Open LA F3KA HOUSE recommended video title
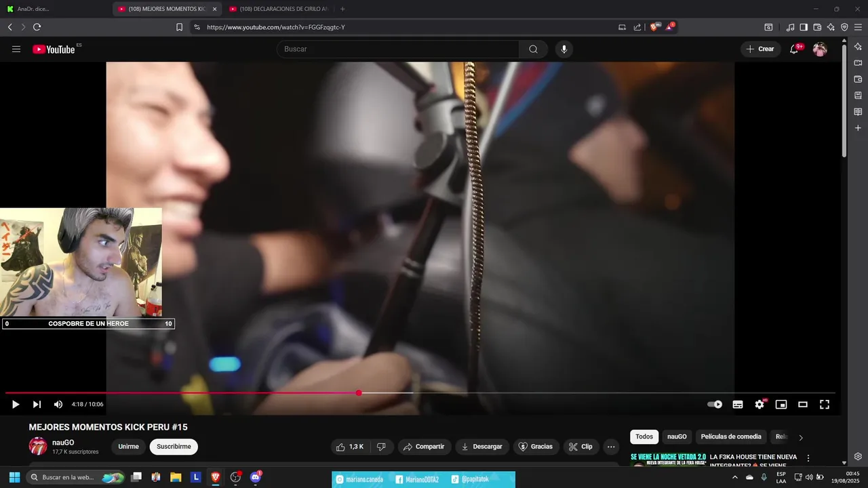 [753, 461]
